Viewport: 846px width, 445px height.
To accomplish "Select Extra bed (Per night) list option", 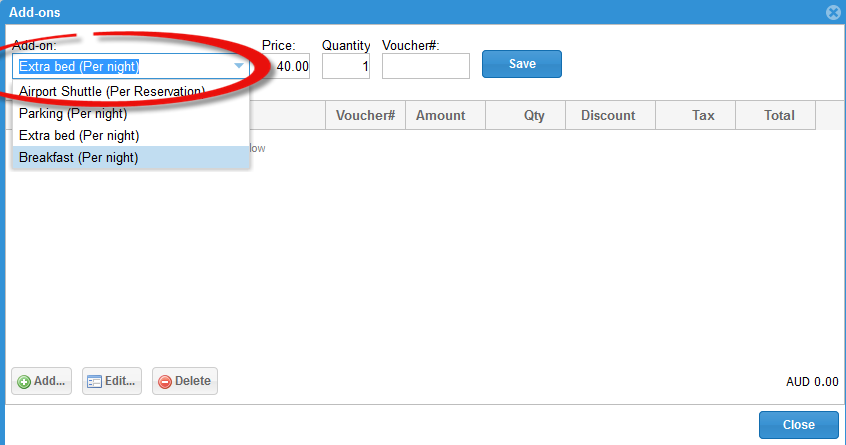I will point(79,135).
